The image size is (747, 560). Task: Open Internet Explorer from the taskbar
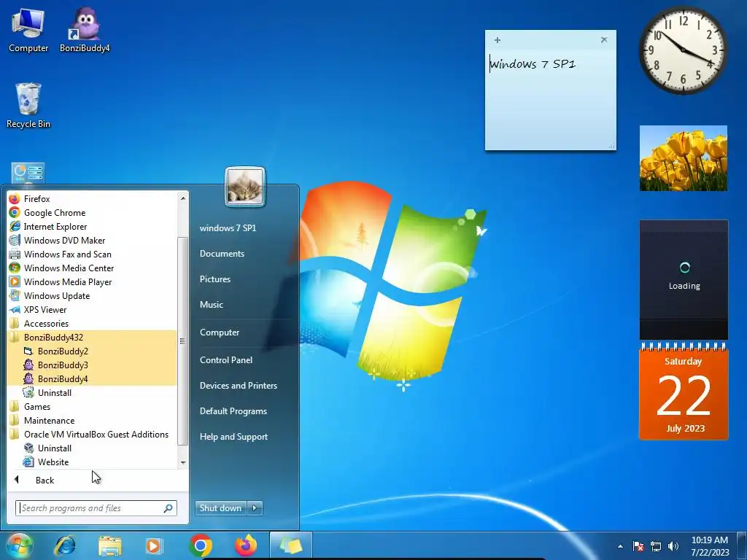point(64,545)
